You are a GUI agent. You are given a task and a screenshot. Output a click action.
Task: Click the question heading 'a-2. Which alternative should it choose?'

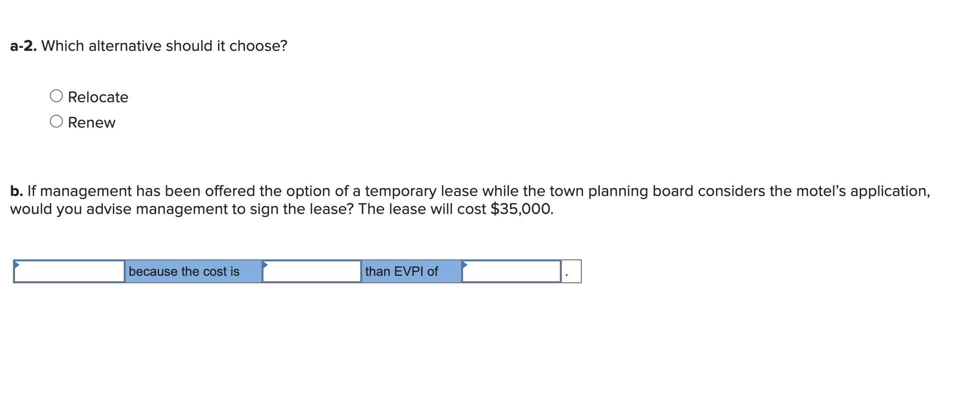click(x=148, y=45)
